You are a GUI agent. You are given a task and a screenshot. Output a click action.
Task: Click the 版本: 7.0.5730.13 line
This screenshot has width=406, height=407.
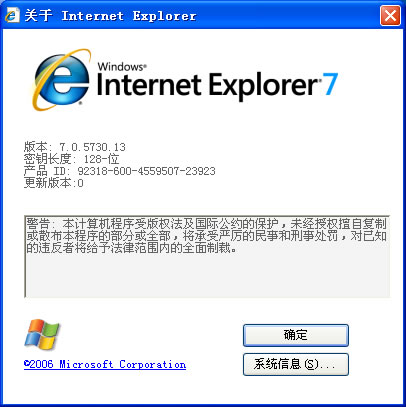tap(75, 147)
